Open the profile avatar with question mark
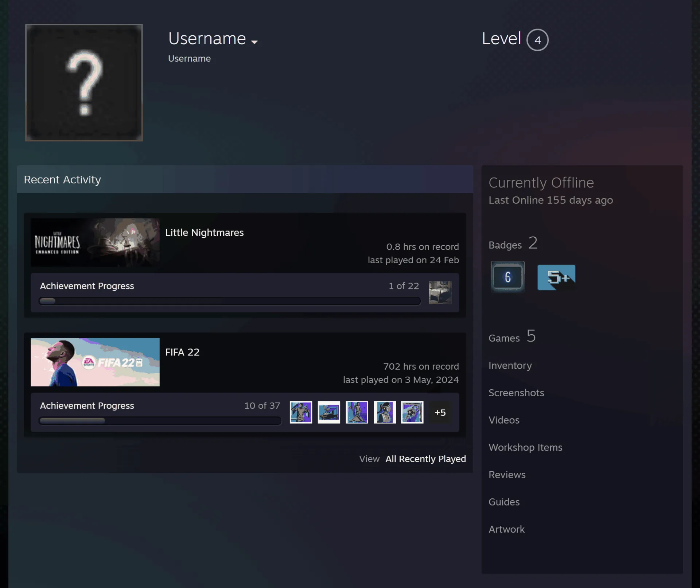 (x=84, y=82)
